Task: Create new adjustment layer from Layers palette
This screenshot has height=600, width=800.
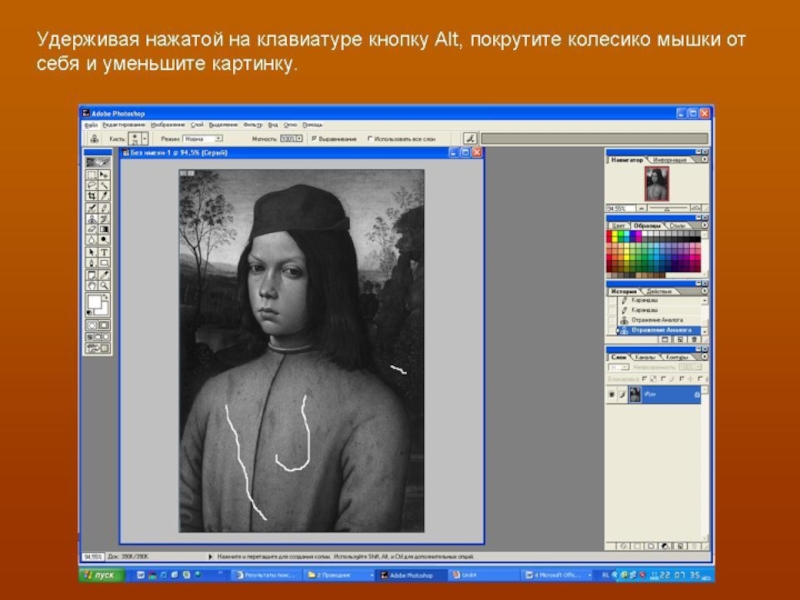Action: tap(666, 546)
